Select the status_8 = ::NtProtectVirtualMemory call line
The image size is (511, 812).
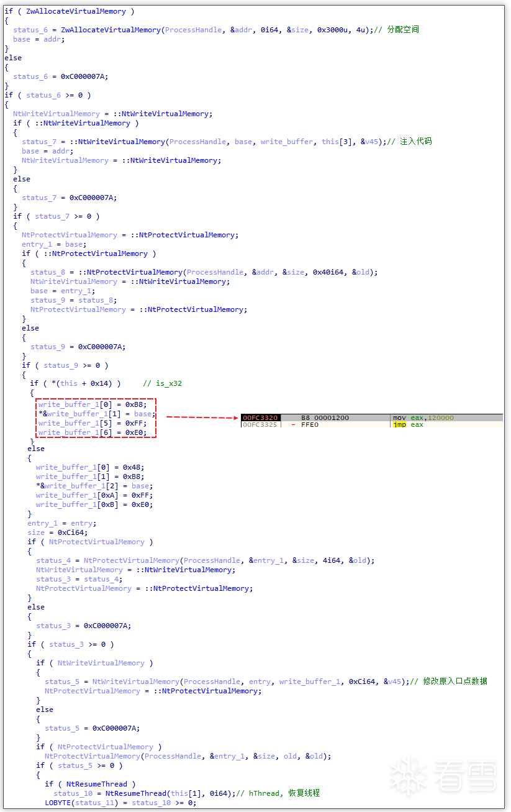pos(204,272)
